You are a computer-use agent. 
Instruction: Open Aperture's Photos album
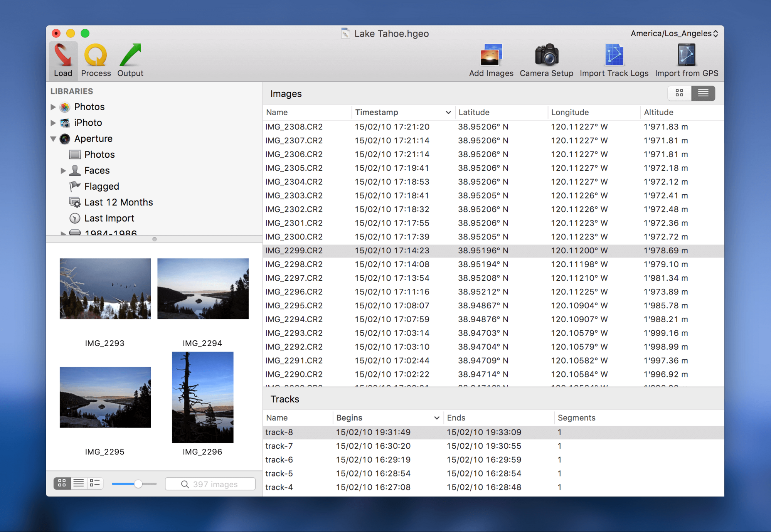pyautogui.click(x=99, y=155)
